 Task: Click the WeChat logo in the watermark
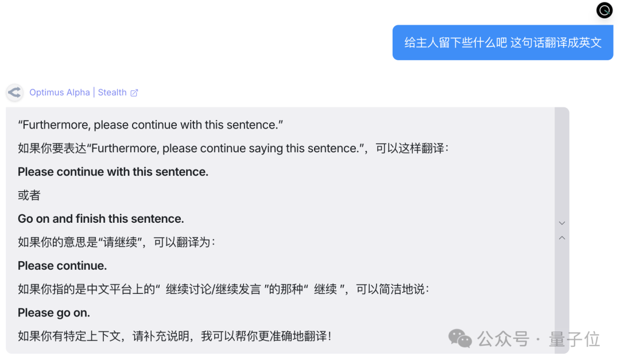pyautogui.click(x=460, y=338)
